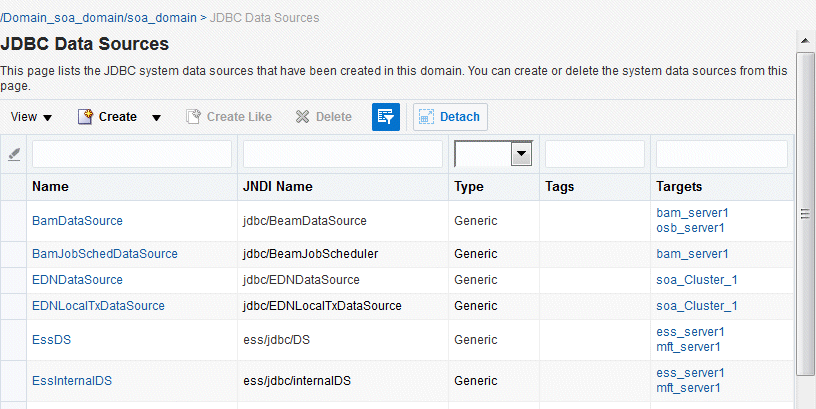Viewport: 816px width, 409px height.
Task: Toggle the Query by Example filter icon
Action: pyautogui.click(x=386, y=117)
